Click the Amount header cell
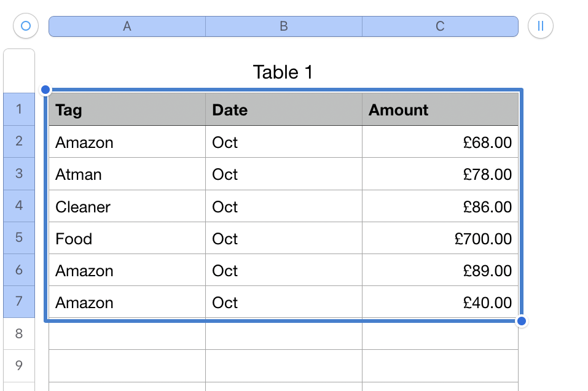The height and width of the screenshot is (391, 588). click(440, 110)
